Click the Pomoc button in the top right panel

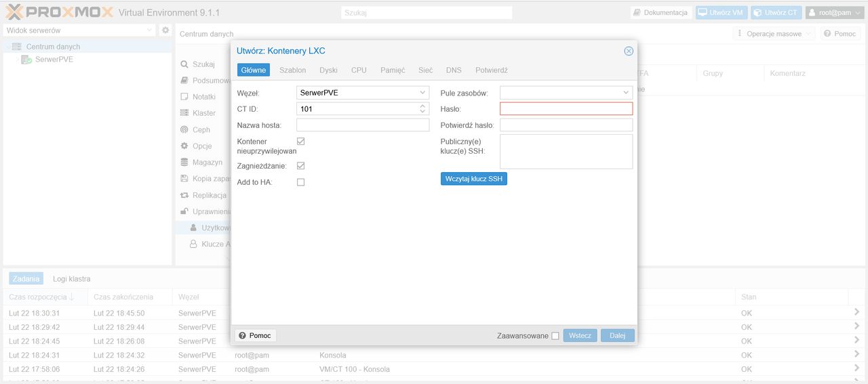pos(840,34)
